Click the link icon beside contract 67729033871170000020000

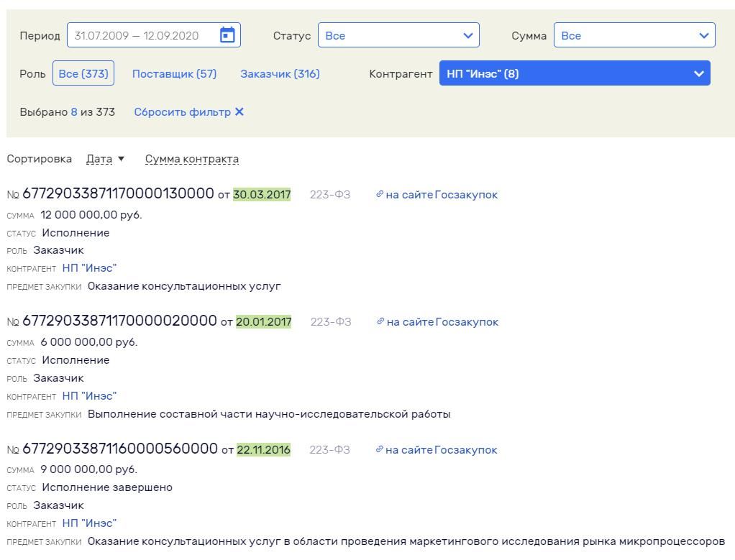pyautogui.click(x=380, y=321)
